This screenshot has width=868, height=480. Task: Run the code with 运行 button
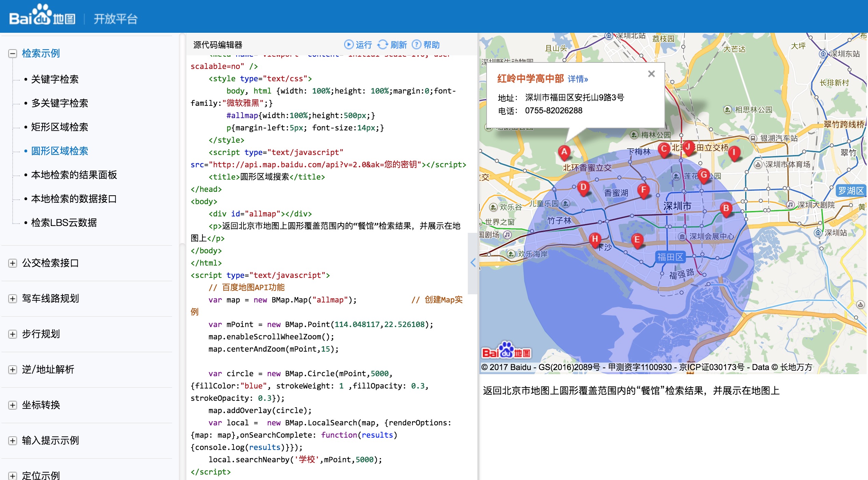pos(358,45)
